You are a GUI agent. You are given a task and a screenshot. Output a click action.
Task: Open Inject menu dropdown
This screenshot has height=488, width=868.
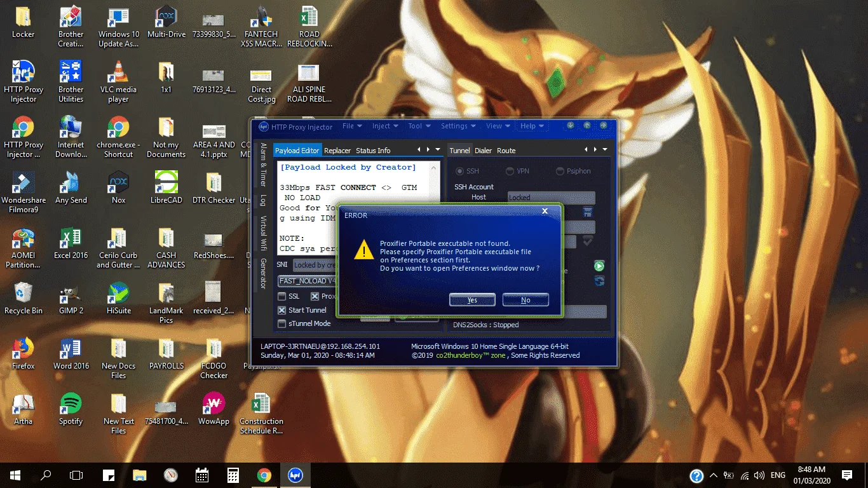[385, 126]
